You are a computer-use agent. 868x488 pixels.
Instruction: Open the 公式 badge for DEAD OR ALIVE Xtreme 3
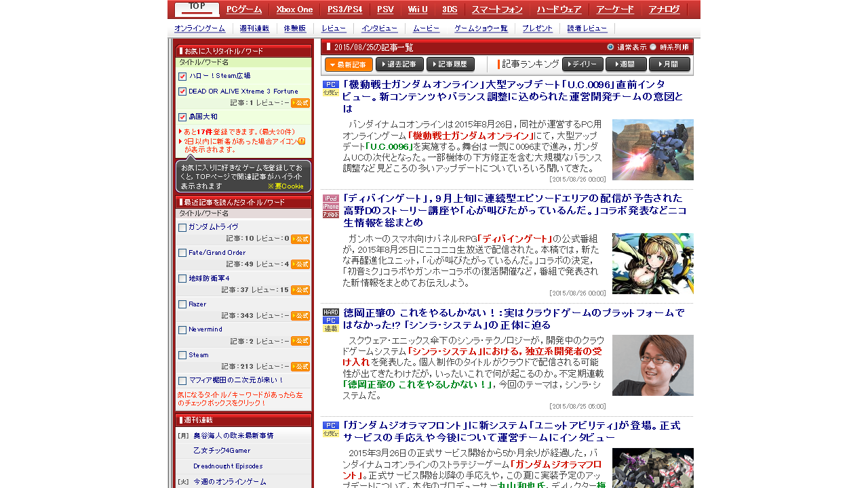coord(300,103)
